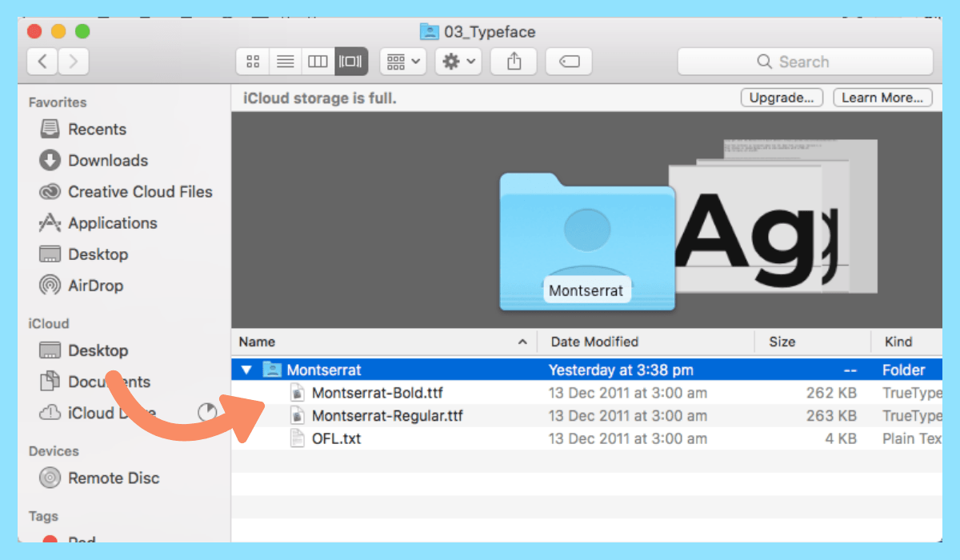Switch to column view
The image size is (960, 560).
[x=318, y=62]
